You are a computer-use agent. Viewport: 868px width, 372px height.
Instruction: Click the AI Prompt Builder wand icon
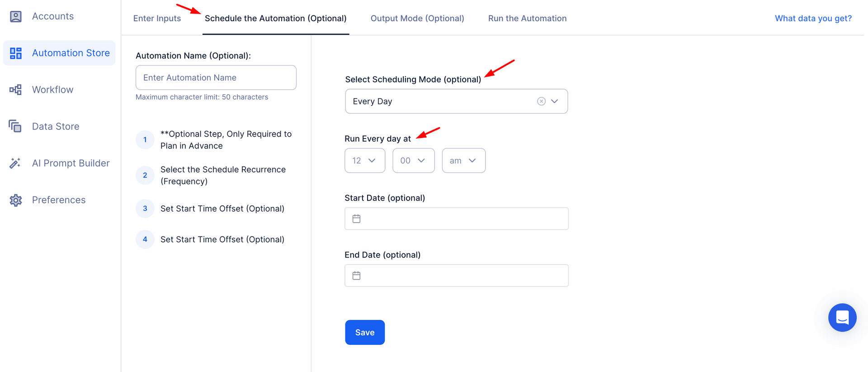click(15, 163)
